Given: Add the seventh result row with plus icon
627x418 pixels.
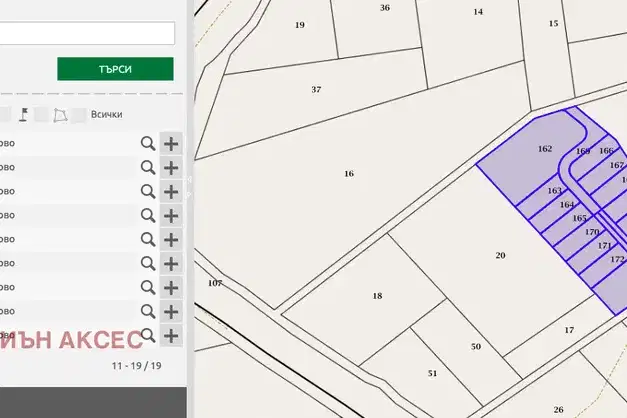Looking at the screenshot, I should (x=171, y=288).
